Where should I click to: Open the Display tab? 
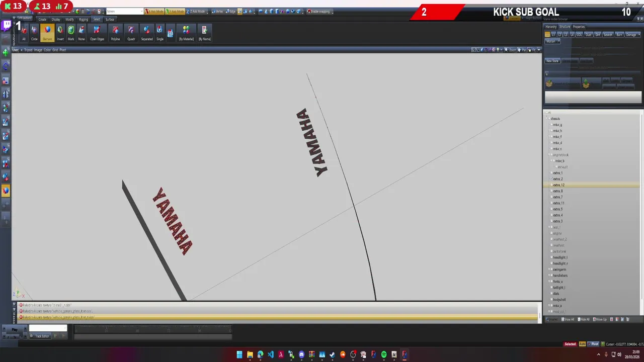56,20
